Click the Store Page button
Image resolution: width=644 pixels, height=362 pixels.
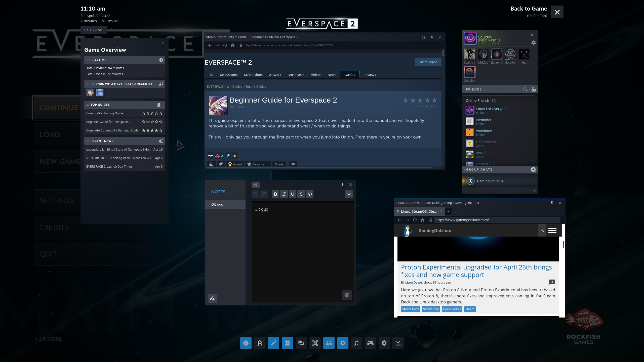pyautogui.click(x=428, y=62)
